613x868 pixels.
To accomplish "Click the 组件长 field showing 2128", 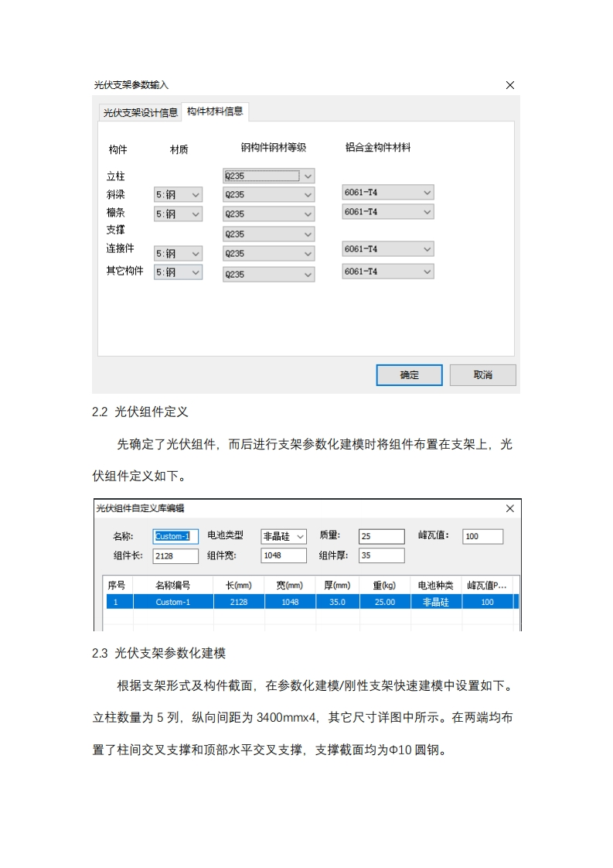I will click(x=175, y=555).
